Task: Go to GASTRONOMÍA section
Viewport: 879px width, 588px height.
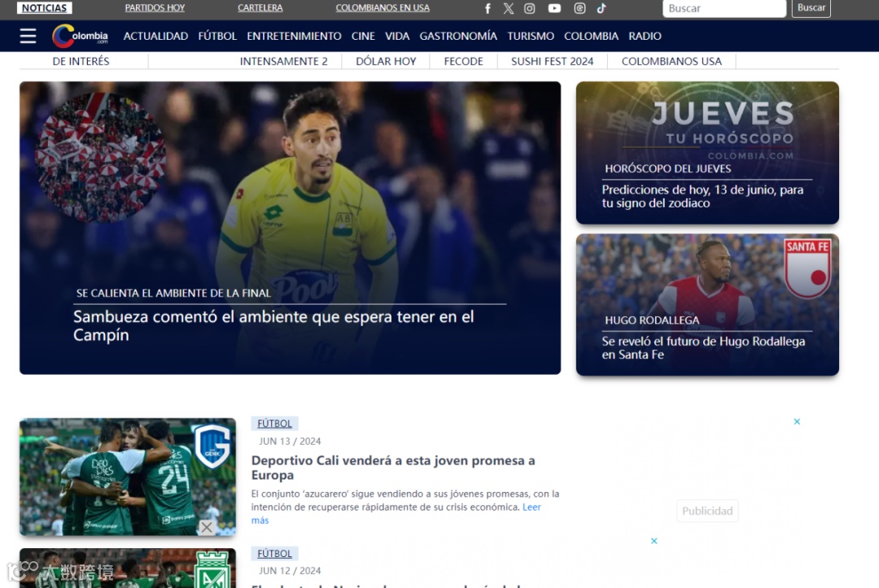Action: pyautogui.click(x=458, y=36)
